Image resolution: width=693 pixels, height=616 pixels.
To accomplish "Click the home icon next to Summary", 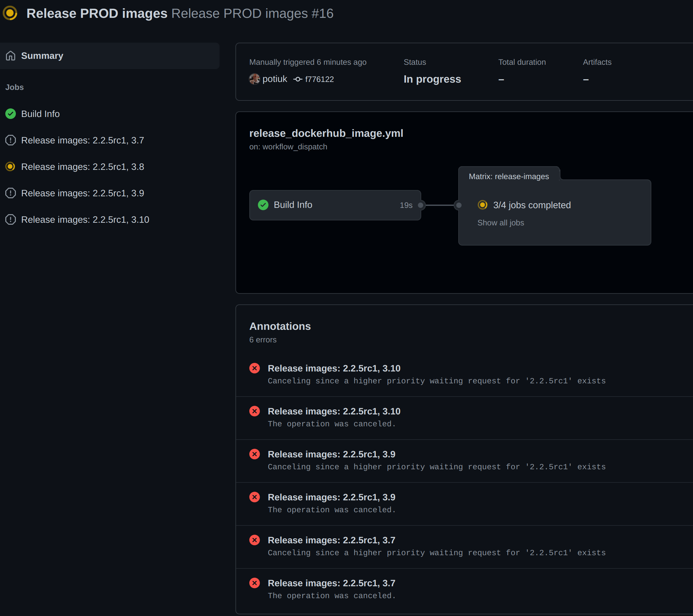I will (11, 56).
